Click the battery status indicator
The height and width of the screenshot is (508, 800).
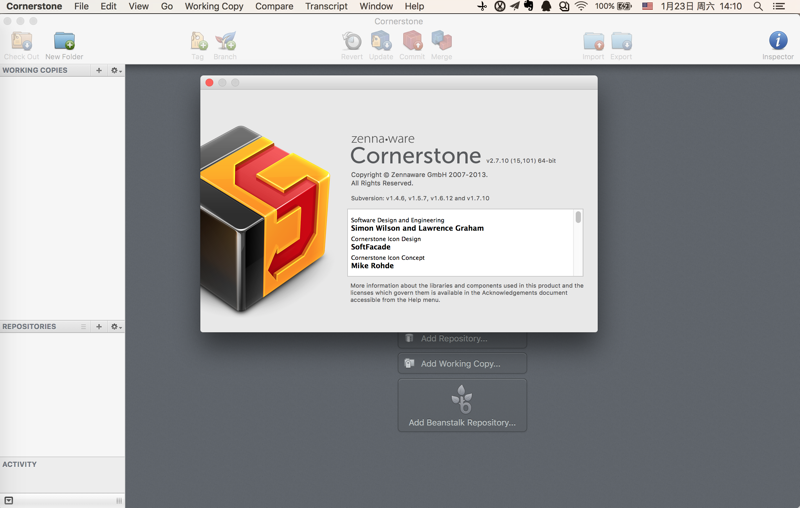613,6
